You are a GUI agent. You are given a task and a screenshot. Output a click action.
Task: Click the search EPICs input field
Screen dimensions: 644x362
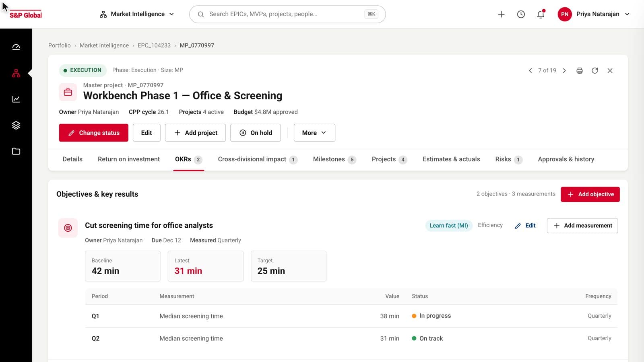click(287, 14)
